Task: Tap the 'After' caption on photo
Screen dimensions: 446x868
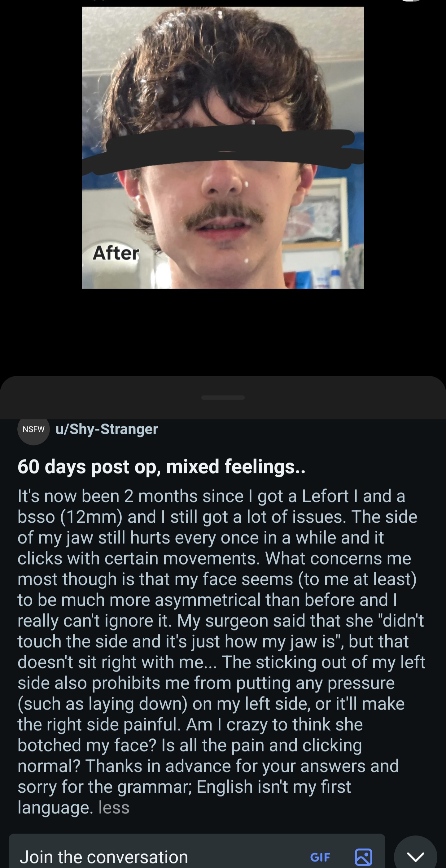Action: pos(116,253)
